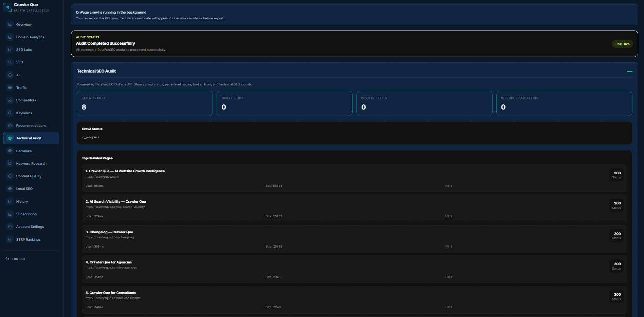Navigate to Keyword Research

(x=31, y=163)
